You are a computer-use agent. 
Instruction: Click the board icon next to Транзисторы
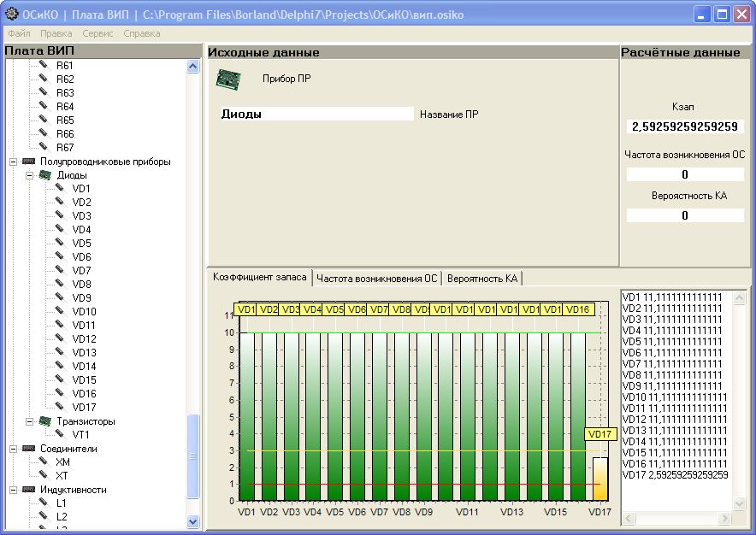click(44, 421)
